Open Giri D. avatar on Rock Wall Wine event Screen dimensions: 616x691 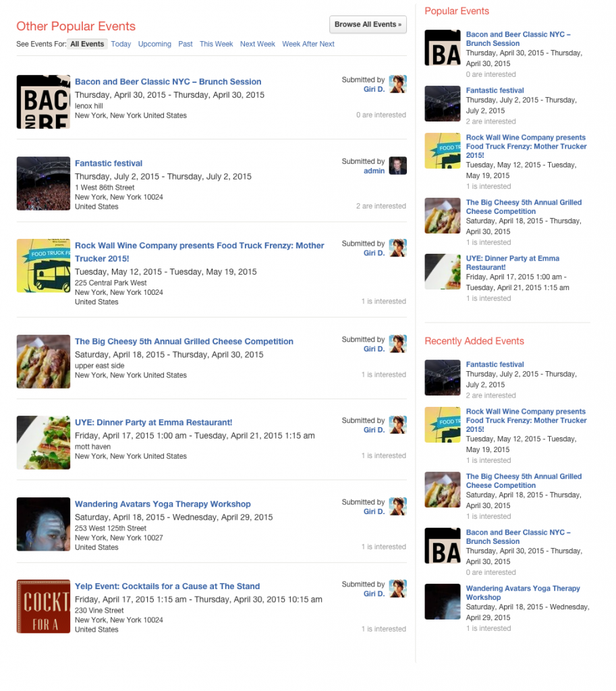tap(397, 248)
